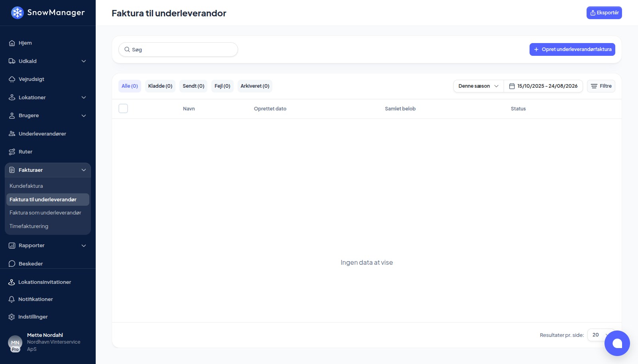Switch to the Kladde (0) tab
The image size is (638, 364).
coord(160,86)
